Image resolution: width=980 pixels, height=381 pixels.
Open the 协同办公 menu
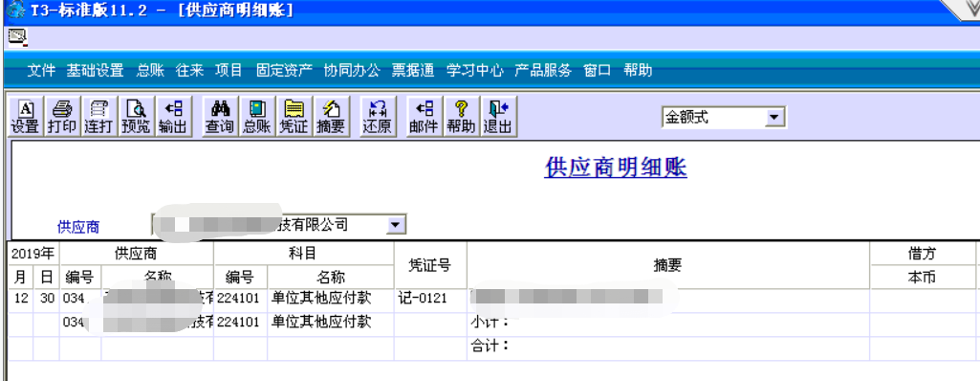click(352, 71)
